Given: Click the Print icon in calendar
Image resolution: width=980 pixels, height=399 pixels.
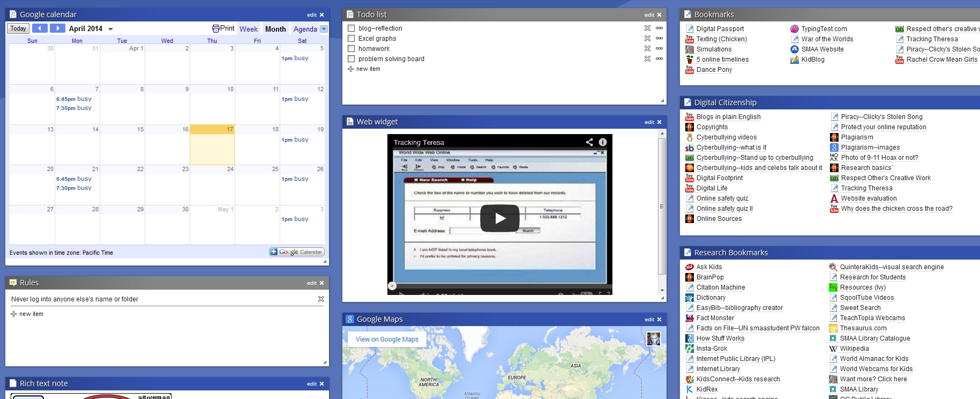Looking at the screenshot, I should [x=215, y=28].
